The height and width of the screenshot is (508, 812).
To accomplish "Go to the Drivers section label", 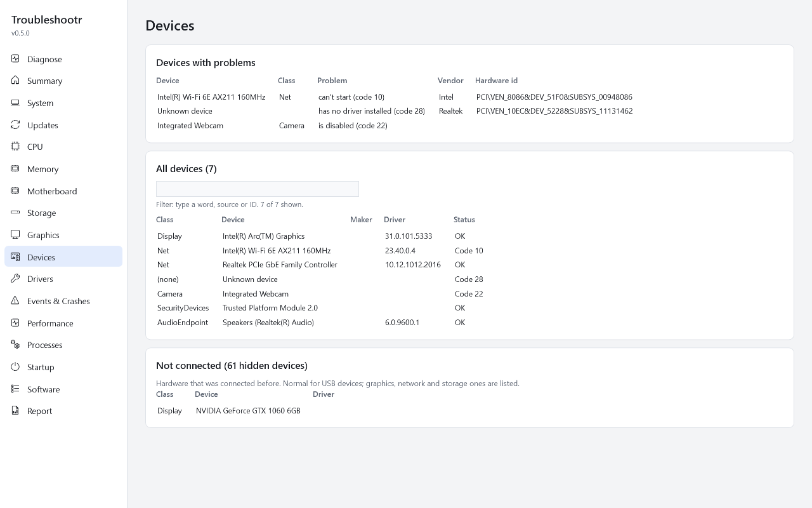I will click(40, 279).
